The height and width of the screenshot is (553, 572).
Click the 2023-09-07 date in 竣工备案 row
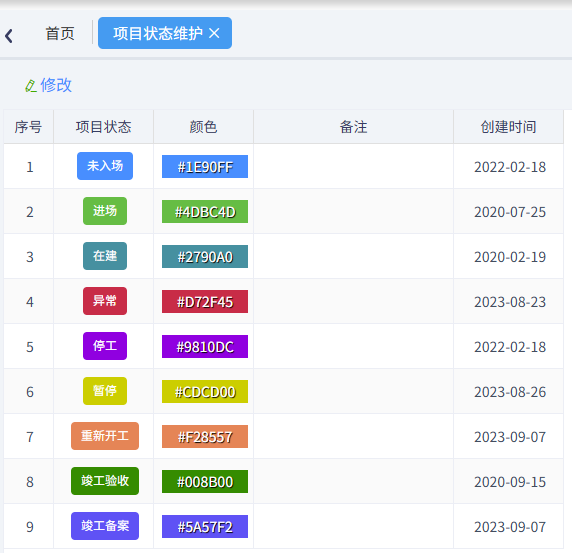tap(510, 527)
